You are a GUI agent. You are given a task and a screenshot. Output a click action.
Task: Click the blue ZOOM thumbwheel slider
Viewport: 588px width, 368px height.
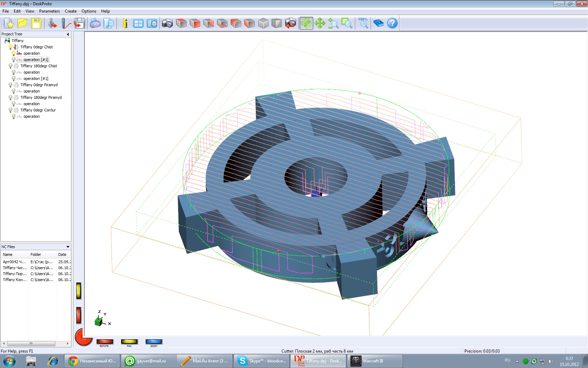pyautogui.click(x=154, y=342)
